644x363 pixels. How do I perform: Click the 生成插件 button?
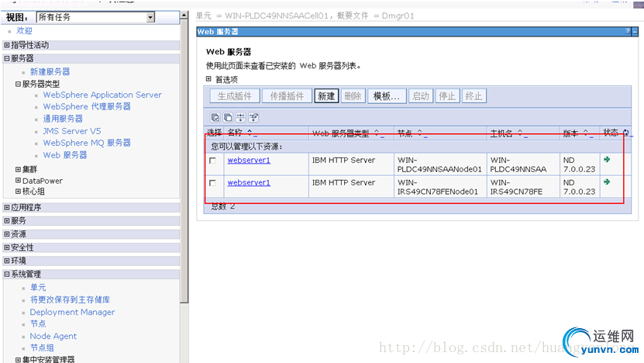(235, 96)
